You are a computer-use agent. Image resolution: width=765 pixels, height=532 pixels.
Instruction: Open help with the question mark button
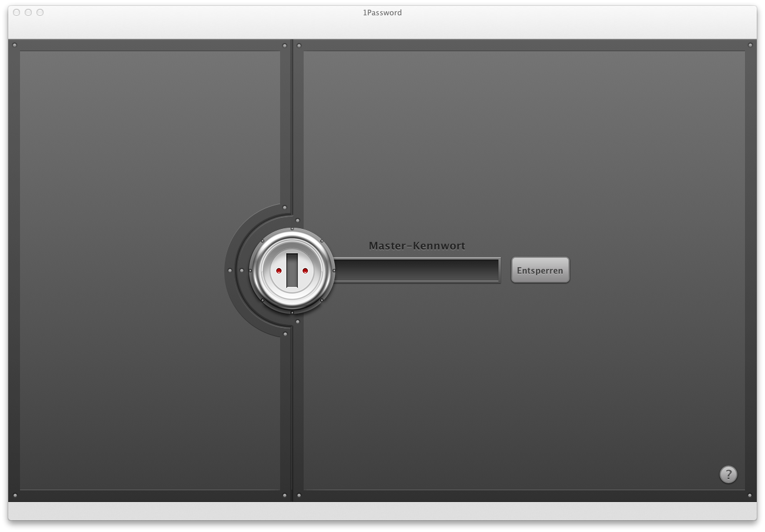(x=729, y=474)
